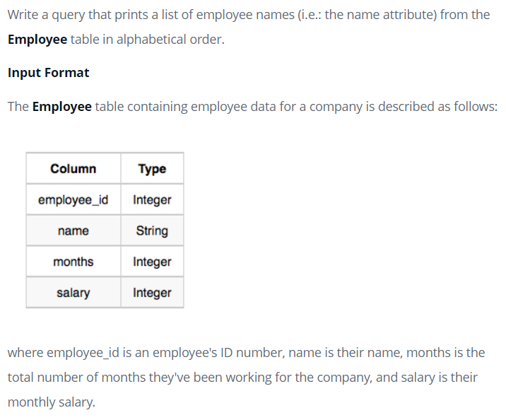This screenshot has height=420, width=506.
Task: Click the 'Type' table header cell
Action: [x=152, y=168]
